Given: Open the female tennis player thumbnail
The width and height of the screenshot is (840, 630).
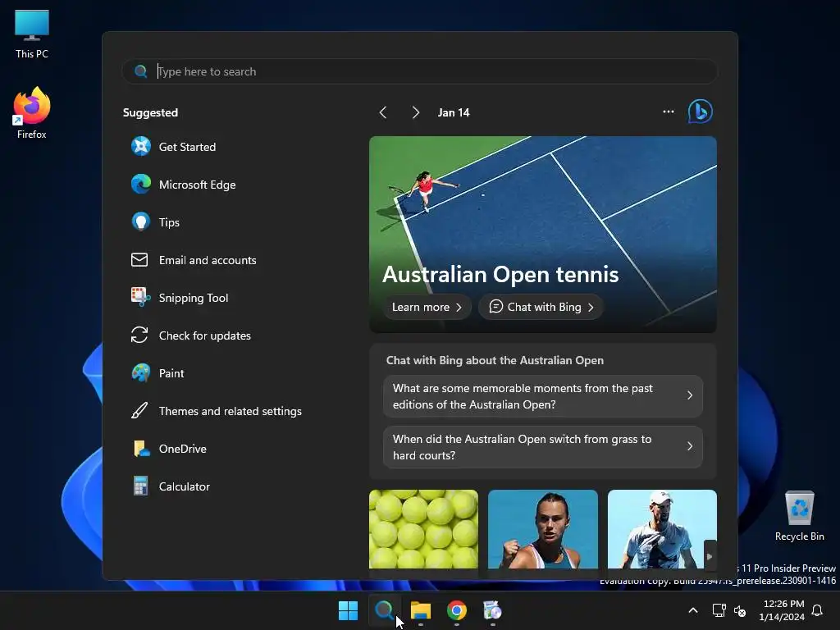Looking at the screenshot, I should pyautogui.click(x=543, y=529).
